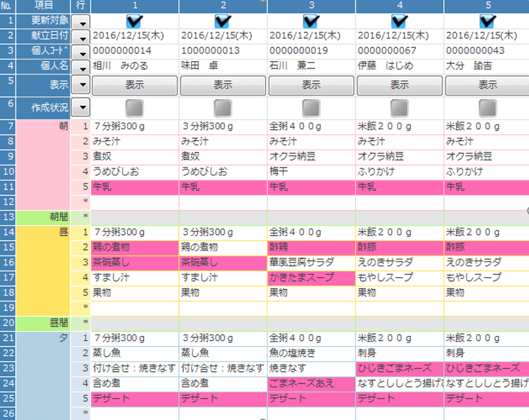Toggle the 更新対象 checkbox in column 3
The image size is (529, 420).
coord(310,20)
